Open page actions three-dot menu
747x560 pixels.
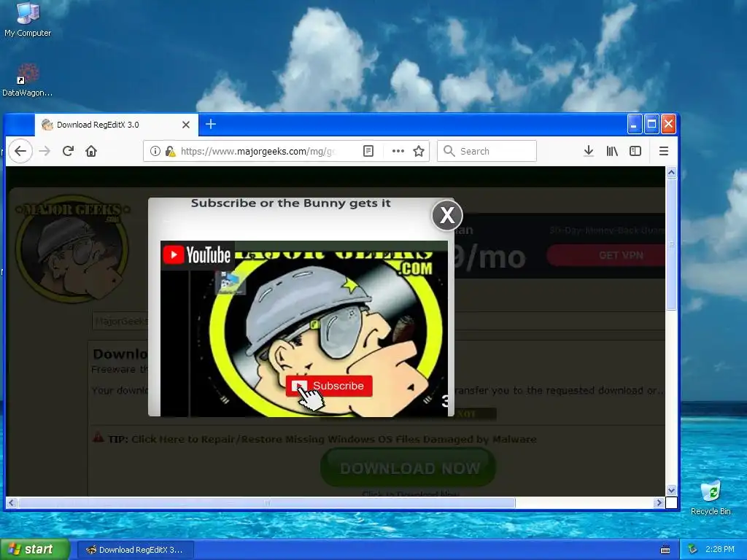(x=398, y=152)
